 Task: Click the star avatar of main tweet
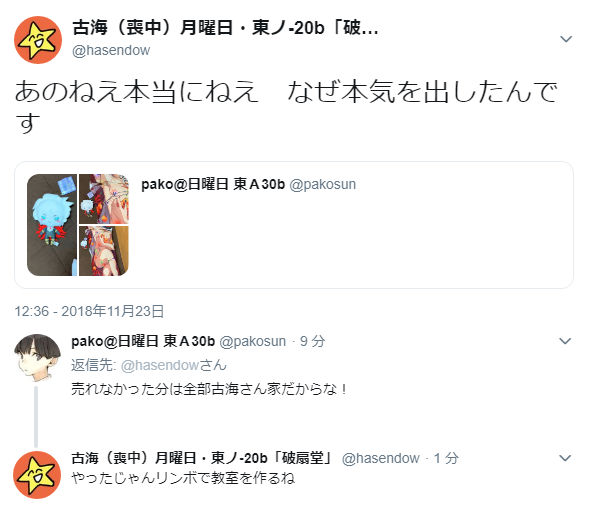[38, 40]
